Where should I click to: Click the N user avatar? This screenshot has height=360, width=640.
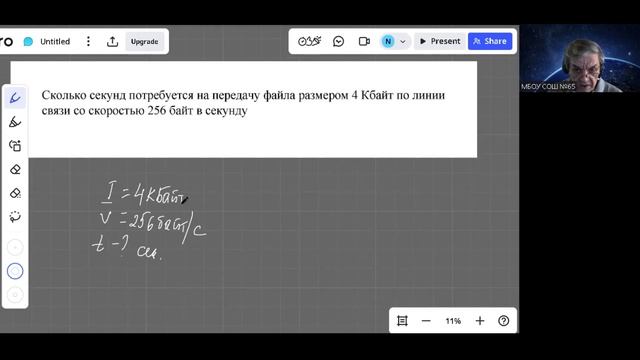pyautogui.click(x=388, y=41)
